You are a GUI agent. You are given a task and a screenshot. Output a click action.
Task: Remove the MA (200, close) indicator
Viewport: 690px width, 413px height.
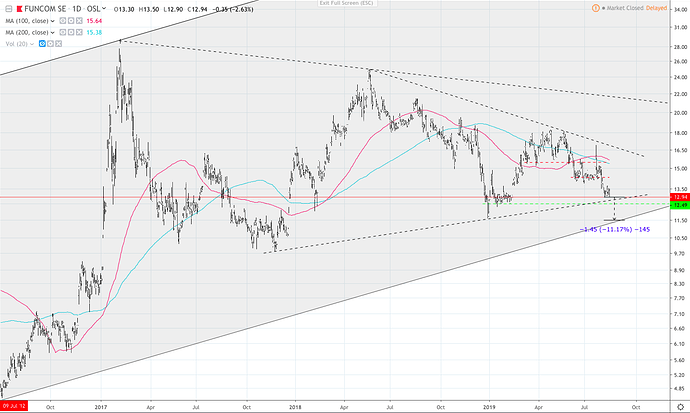point(79,32)
